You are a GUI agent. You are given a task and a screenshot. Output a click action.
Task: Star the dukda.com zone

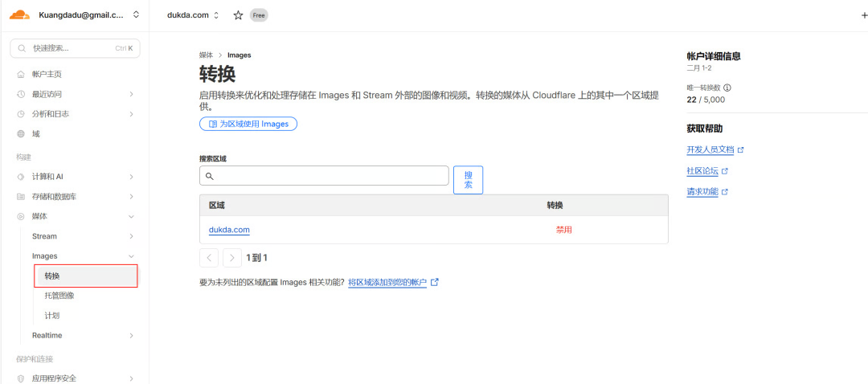click(238, 15)
